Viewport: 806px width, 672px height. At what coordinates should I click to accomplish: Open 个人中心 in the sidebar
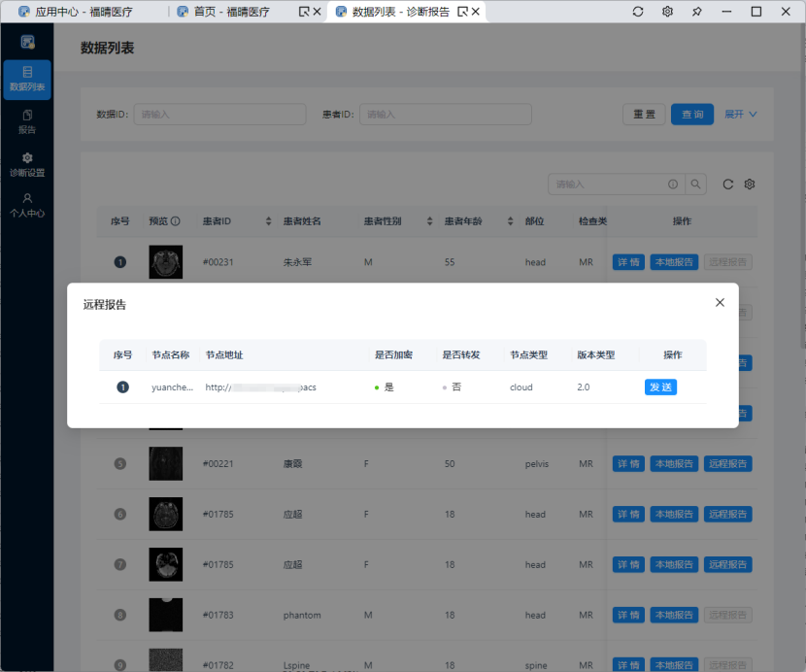pos(27,205)
